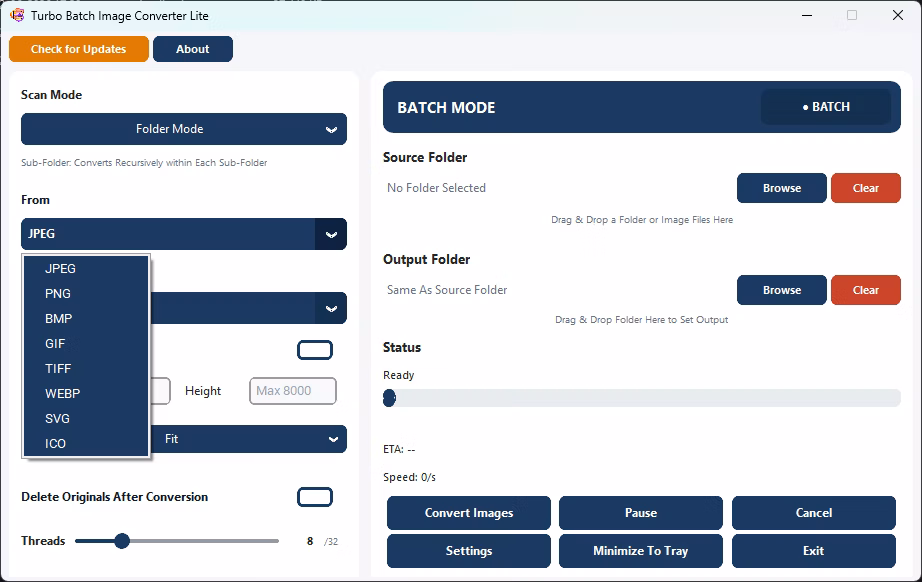The image size is (922, 582).
Task: Pick BMP in the format list
Action: point(86,319)
